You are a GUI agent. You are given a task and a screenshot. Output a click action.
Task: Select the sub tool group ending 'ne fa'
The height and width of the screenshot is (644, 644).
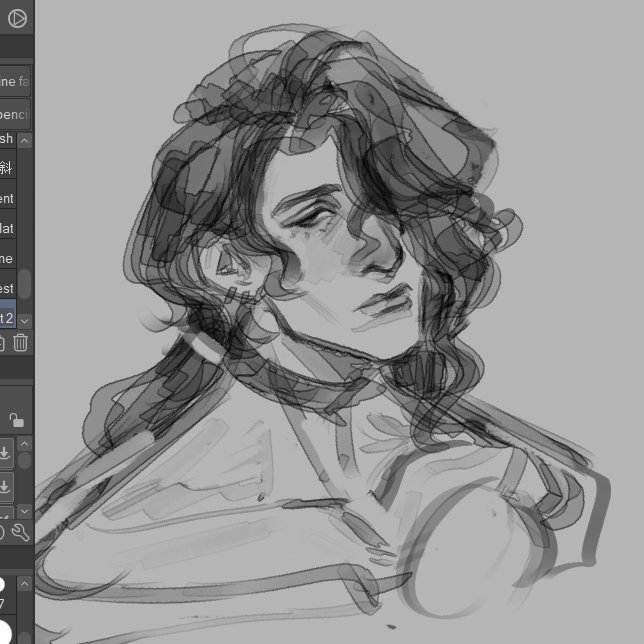point(15,81)
